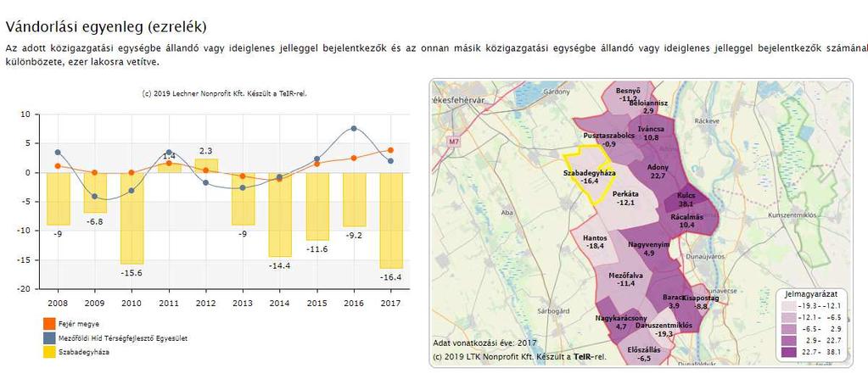Select Besnyő -11,2 region on the map
This screenshot has width=868, height=379.
point(628,94)
